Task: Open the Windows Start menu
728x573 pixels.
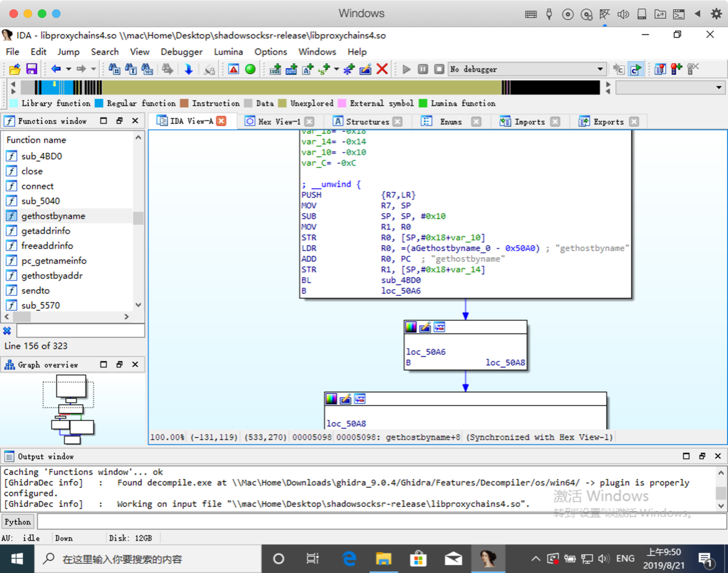Action: [x=16, y=558]
